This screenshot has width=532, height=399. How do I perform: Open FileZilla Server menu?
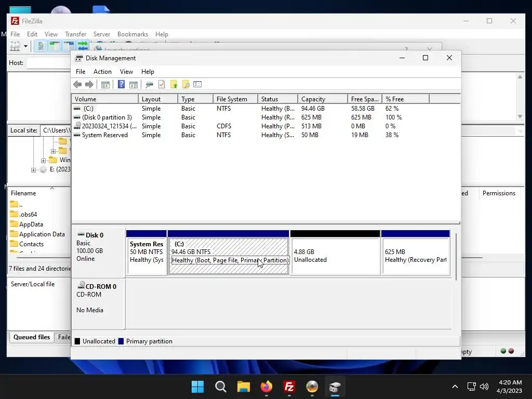(102, 34)
